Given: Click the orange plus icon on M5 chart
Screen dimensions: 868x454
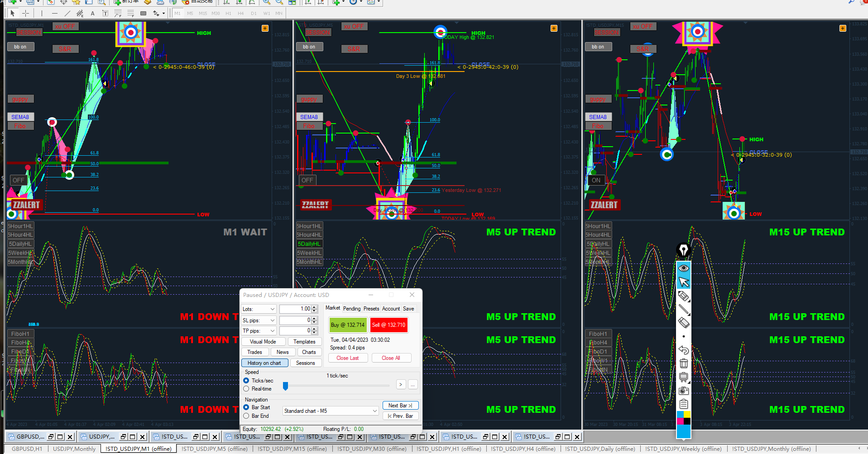Looking at the screenshot, I should 554,28.
